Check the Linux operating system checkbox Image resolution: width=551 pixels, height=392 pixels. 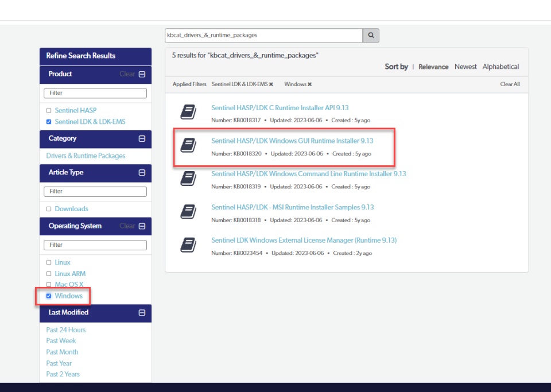(x=49, y=262)
